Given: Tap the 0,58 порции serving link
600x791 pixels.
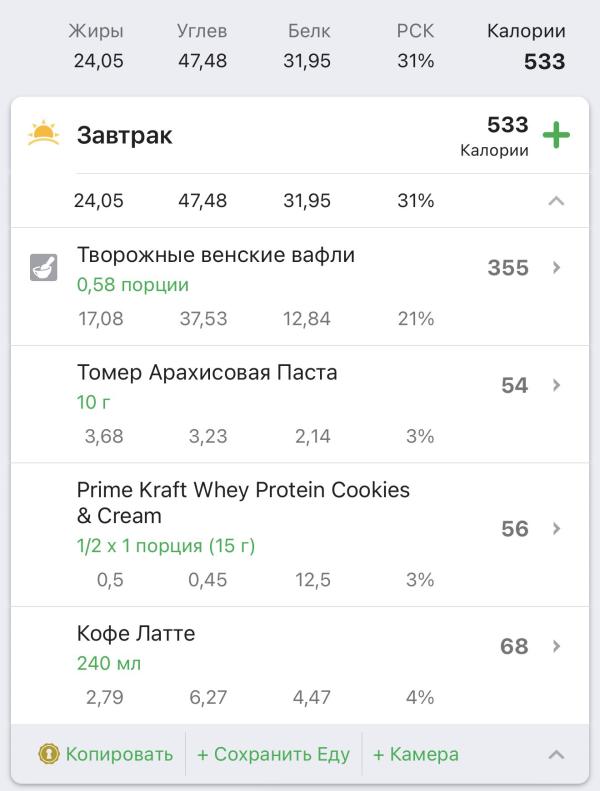Looking at the screenshot, I should (133, 285).
